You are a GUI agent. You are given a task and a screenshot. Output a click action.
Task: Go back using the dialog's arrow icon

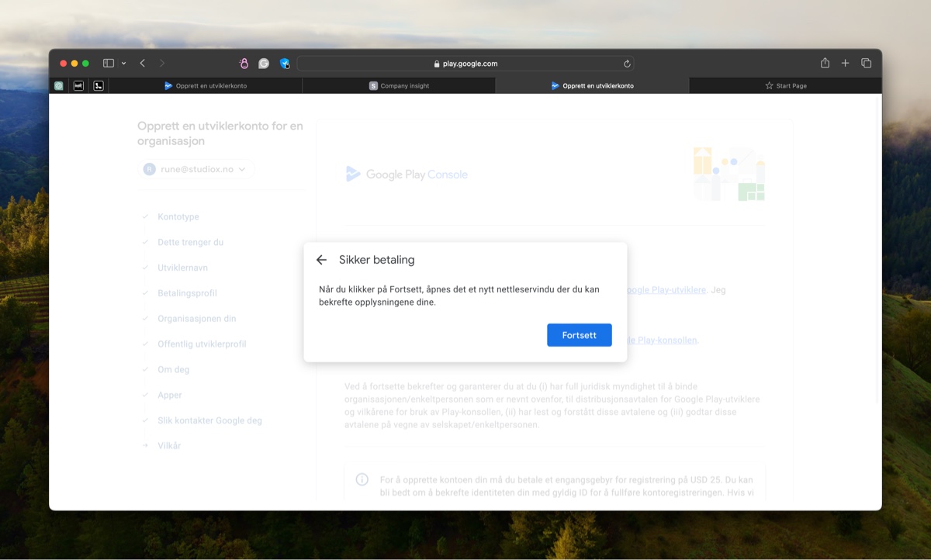(x=321, y=260)
